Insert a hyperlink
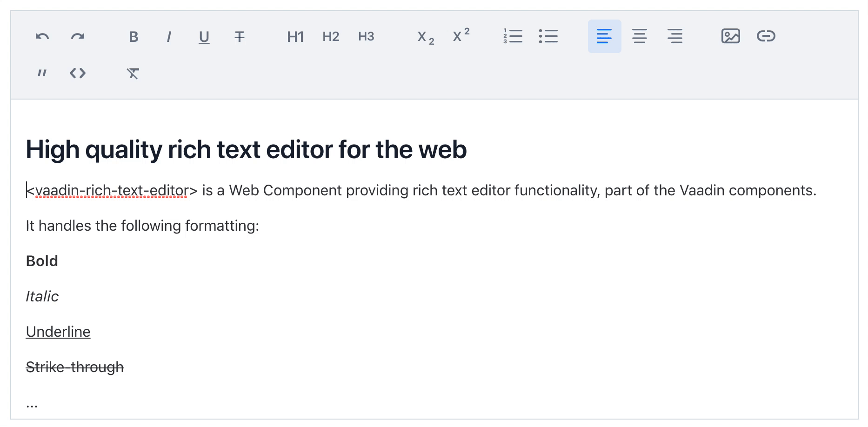868x427 pixels. (766, 36)
